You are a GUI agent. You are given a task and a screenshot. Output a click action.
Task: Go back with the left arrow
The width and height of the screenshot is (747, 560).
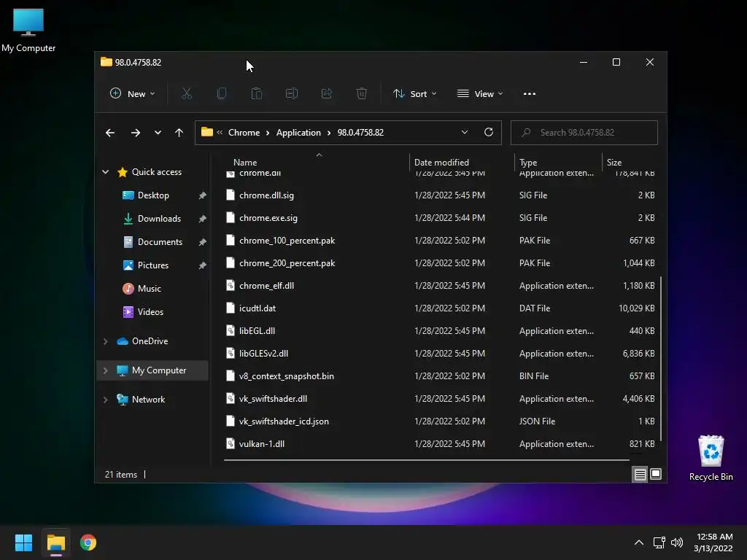tap(110, 133)
